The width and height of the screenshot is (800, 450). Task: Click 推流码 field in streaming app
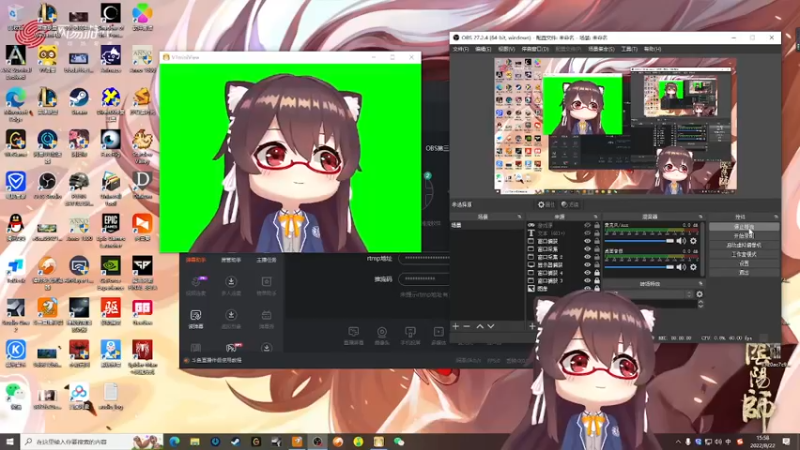[x=424, y=279]
